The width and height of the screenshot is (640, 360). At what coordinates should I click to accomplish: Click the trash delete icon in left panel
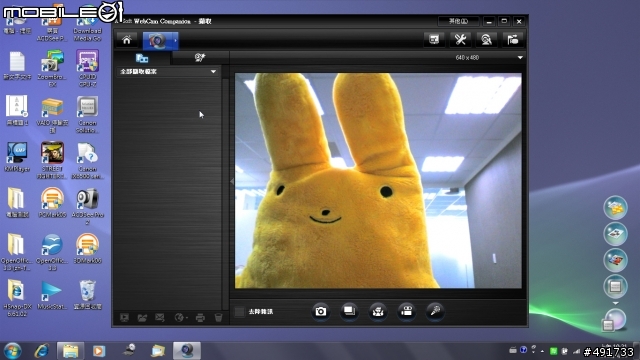pyautogui.click(x=218, y=318)
